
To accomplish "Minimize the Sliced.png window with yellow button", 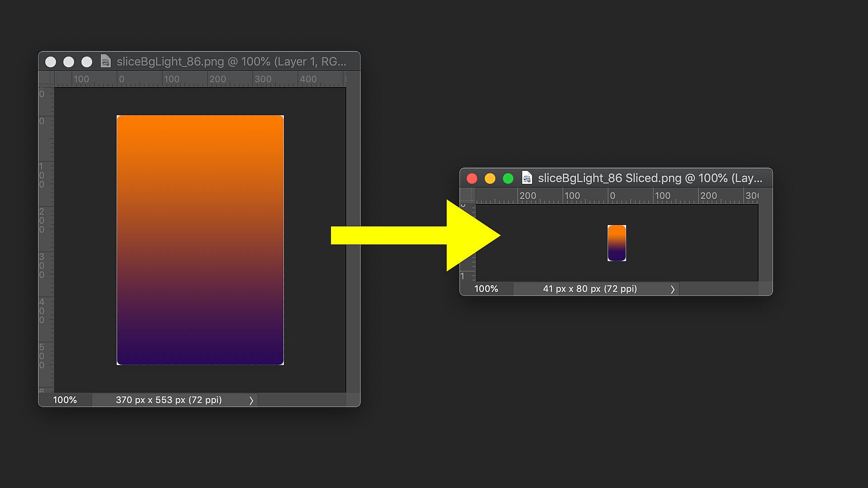I will click(x=490, y=178).
